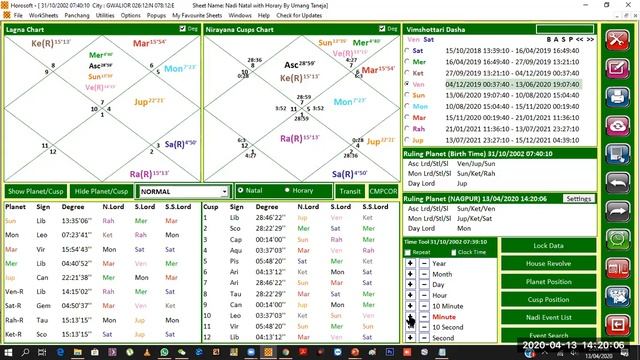This screenshot has height=360, width=640.
Task: Click the Vimshottari Dasha header input box
Action: (565, 29)
